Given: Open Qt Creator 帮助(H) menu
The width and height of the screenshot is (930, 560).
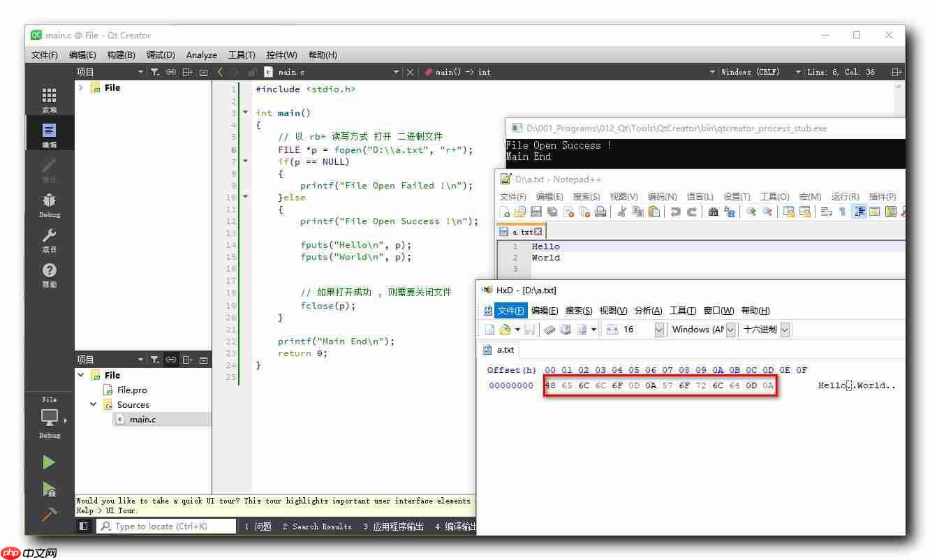Looking at the screenshot, I should point(323,54).
